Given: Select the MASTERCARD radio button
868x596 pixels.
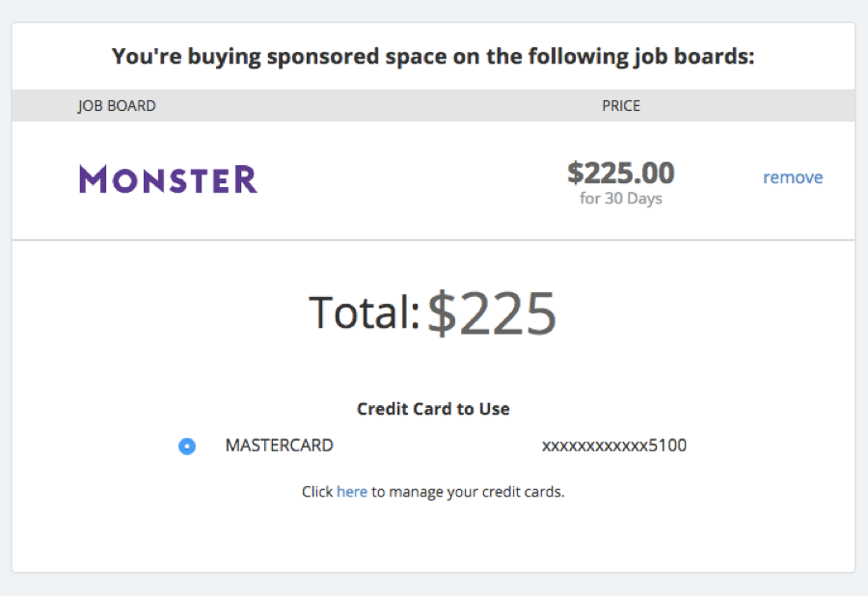Looking at the screenshot, I should pos(187,446).
